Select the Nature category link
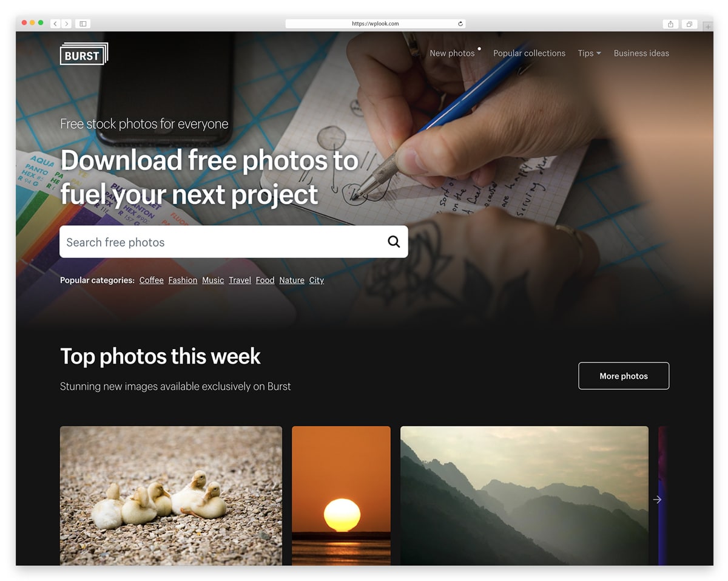Viewport: 728px width, 581px height. click(292, 280)
